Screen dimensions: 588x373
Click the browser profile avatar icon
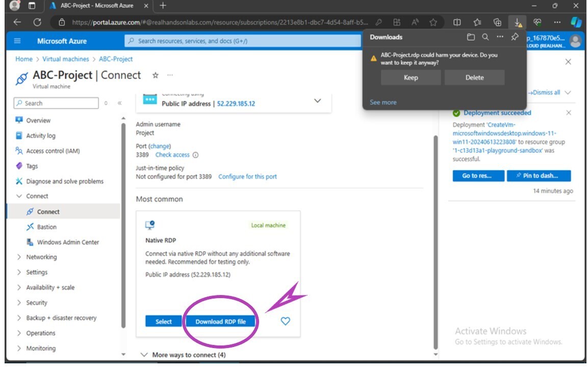click(x=14, y=5)
